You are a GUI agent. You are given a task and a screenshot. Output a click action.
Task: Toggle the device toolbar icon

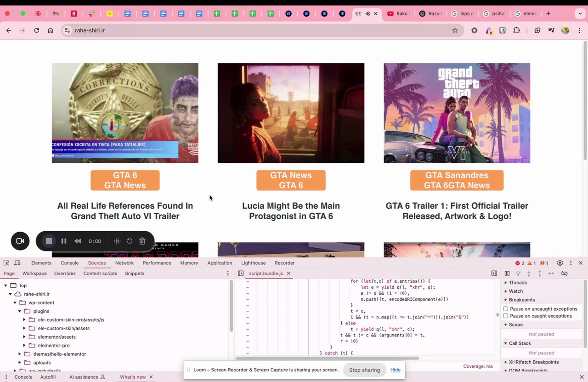tap(17, 263)
